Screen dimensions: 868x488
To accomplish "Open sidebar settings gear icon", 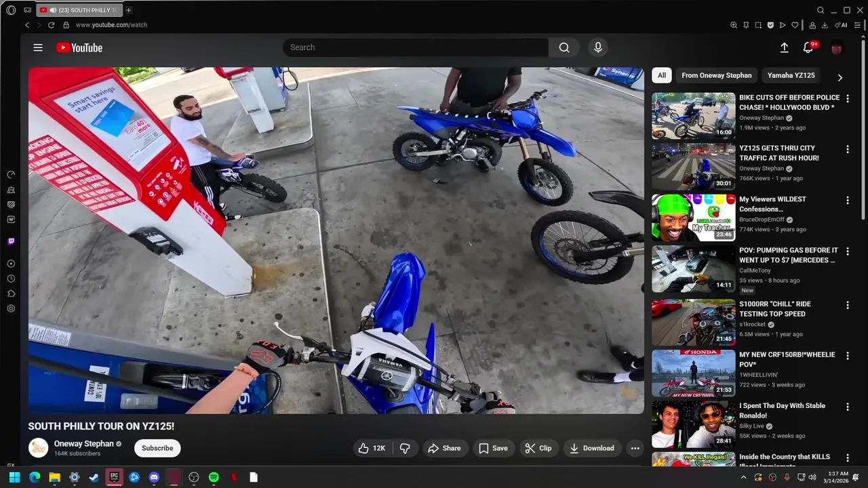I will click(11, 308).
